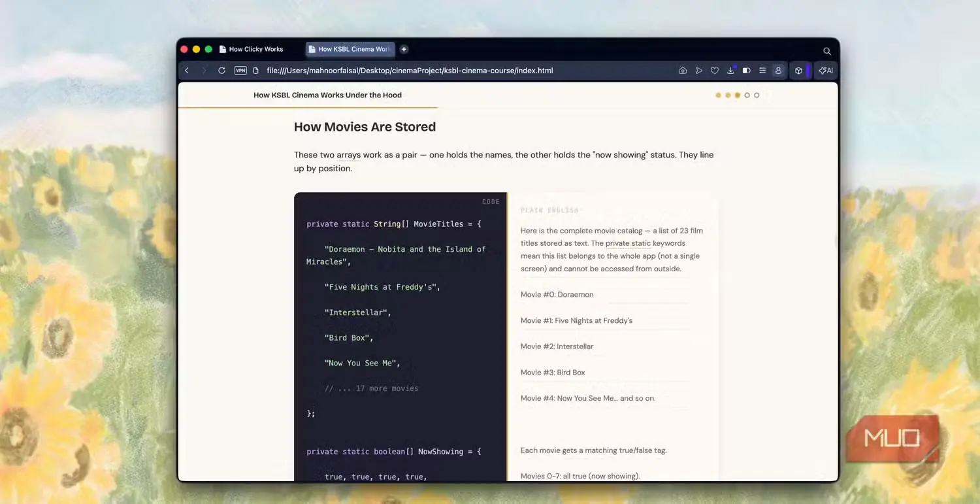Click the underlined private static term
This screenshot has height=504, width=980.
[628, 243]
